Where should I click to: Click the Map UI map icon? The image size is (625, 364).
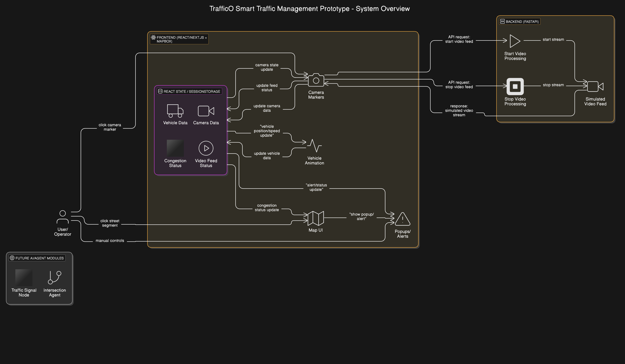tap(315, 218)
